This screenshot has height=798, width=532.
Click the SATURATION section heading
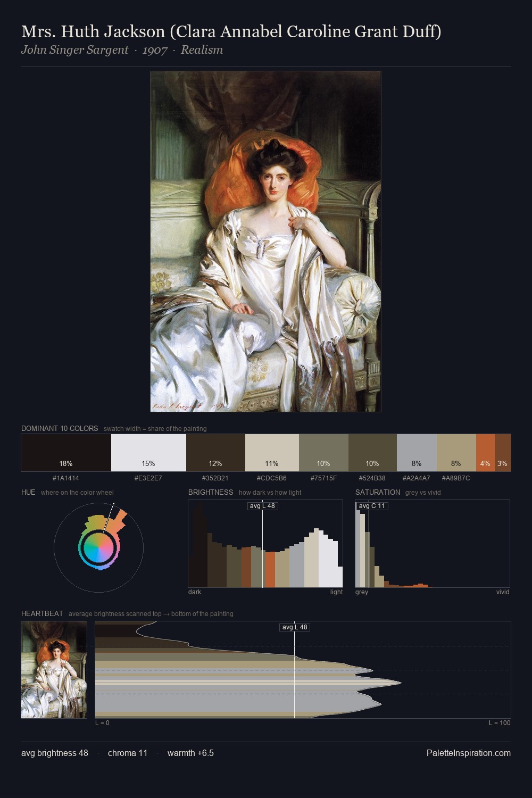pos(378,492)
